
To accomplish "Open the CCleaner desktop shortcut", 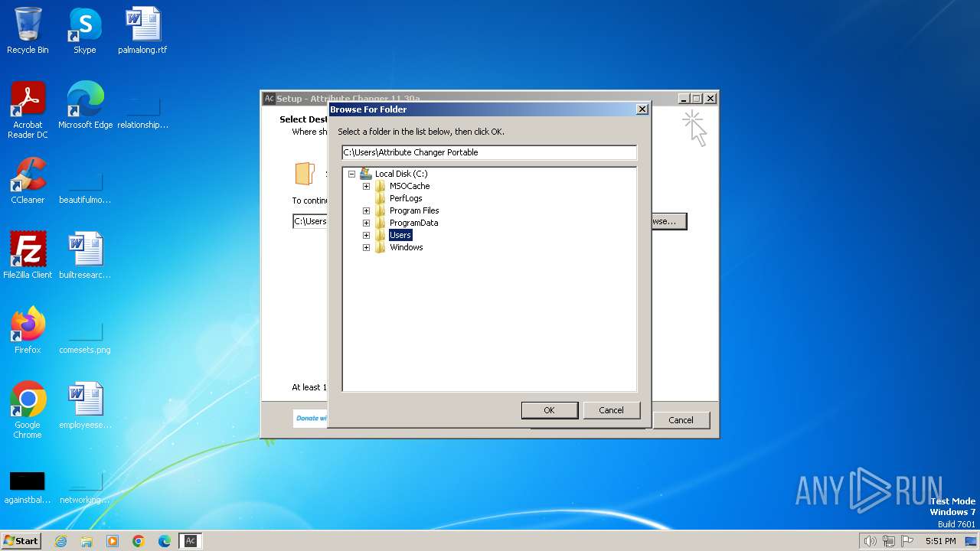I will [28, 181].
